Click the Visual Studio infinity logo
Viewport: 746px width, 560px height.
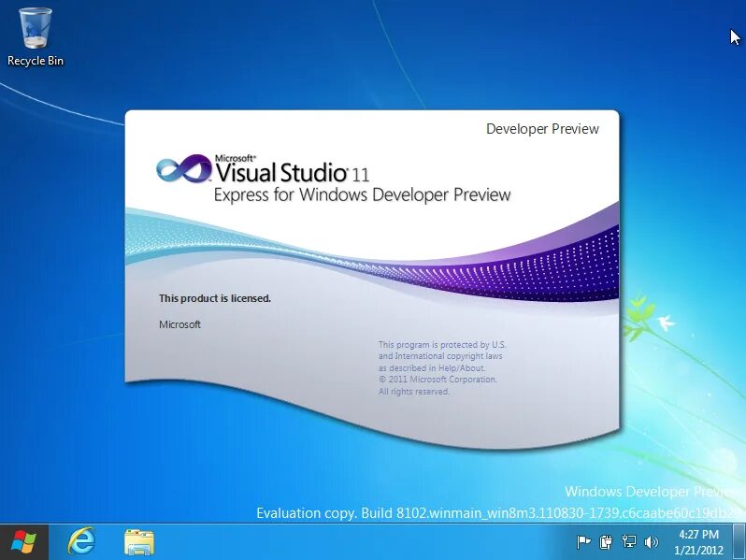click(x=183, y=168)
